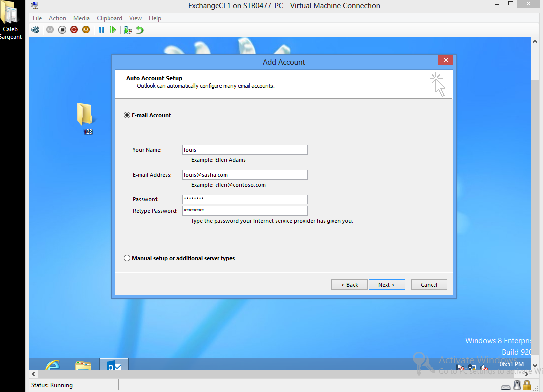Open the Virtual Machine Connection window icon menu
543x392 pixels.
pos(34,5)
